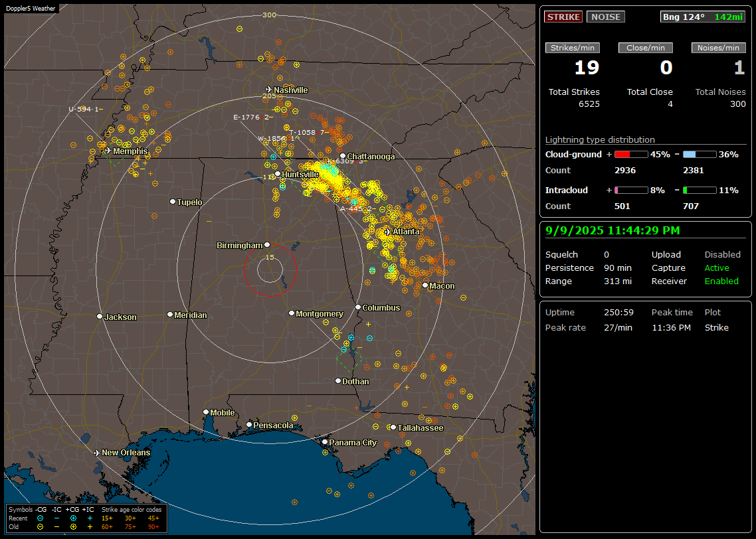Click the Panama City marker
This screenshot has width=756, height=539.
click(325, 441)
